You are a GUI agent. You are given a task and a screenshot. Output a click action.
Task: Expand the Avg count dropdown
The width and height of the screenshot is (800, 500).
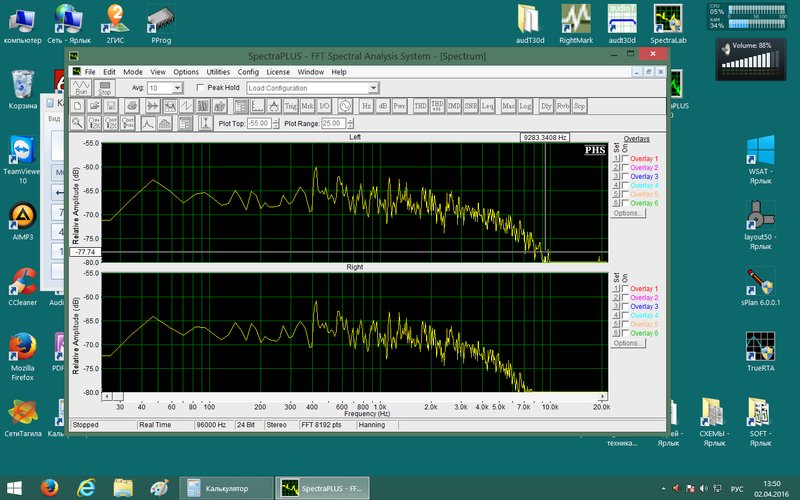[x=177, y=88]
